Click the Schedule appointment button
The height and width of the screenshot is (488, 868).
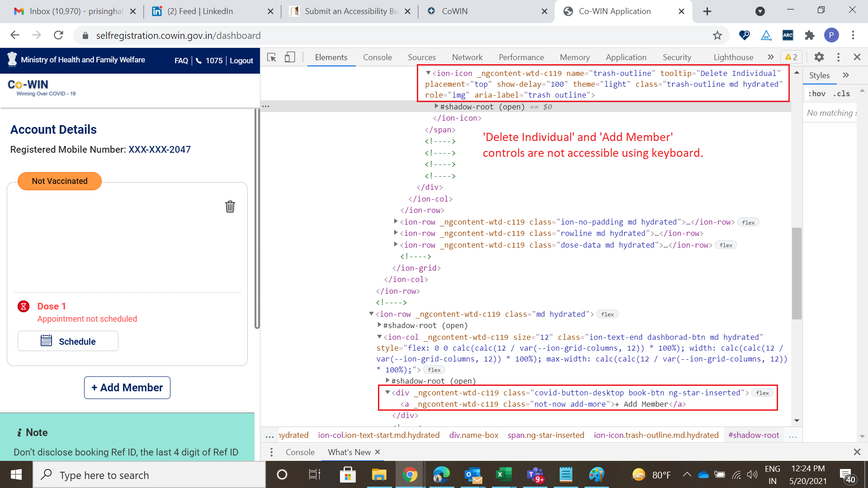coord(68,341)
